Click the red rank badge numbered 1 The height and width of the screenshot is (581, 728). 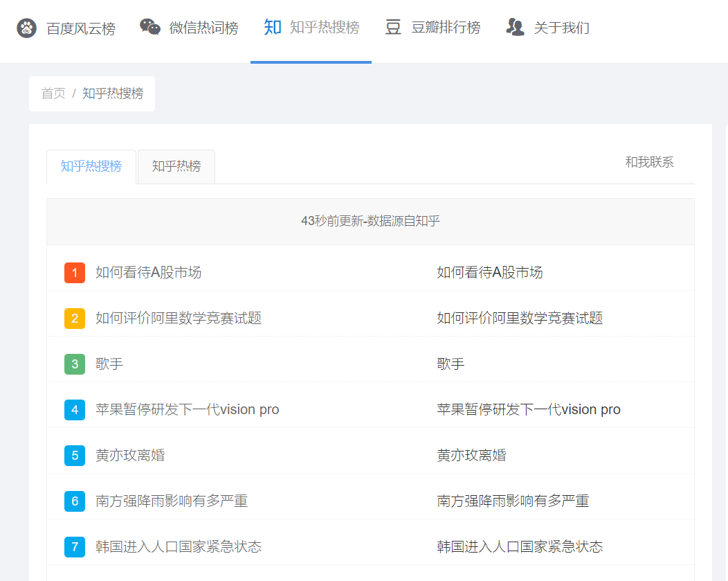point(74,273)
